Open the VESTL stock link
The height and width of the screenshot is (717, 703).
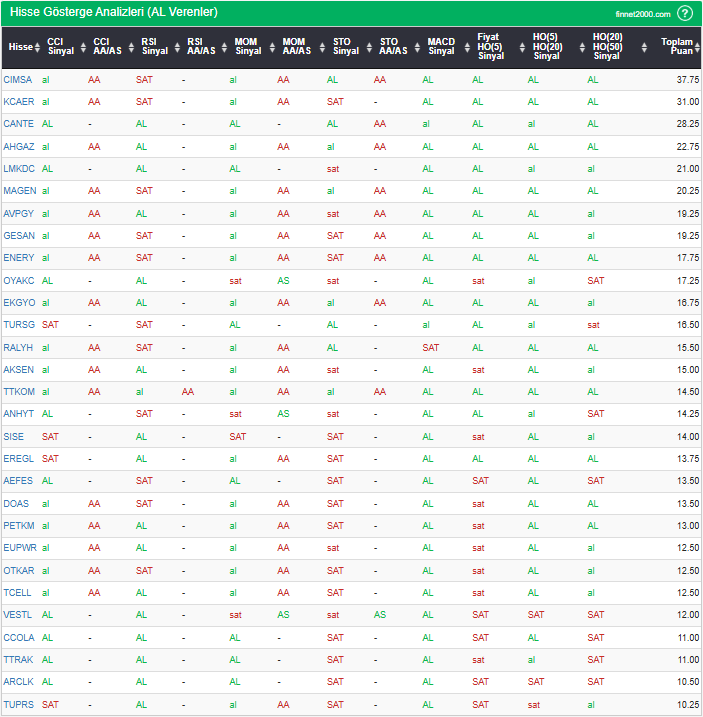point(18,615)
